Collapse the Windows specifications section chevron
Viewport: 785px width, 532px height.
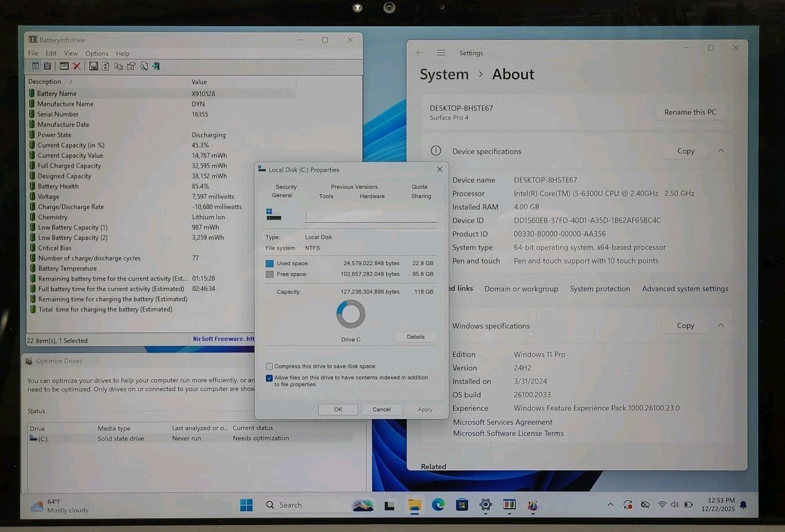pyautogui.click(x=721, y=325)
